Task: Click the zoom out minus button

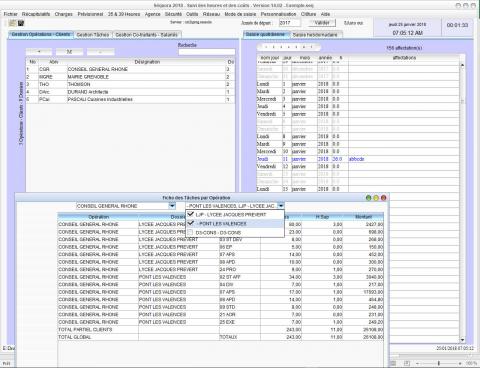Action: point(417,363)
